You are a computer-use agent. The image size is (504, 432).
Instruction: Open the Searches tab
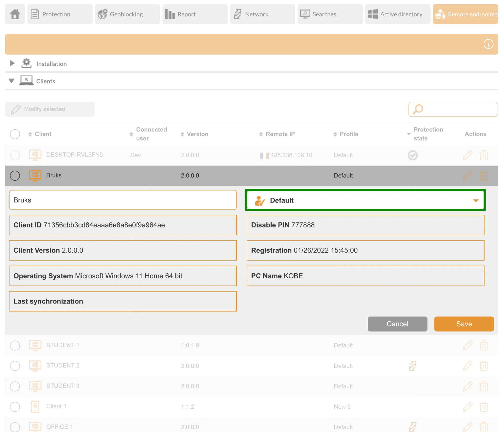pos(330,14)
